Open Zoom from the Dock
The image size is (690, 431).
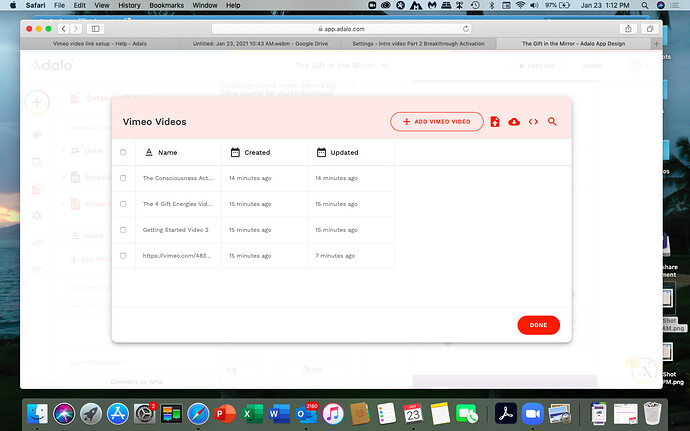pyautogui.click(x=533, y=414)
